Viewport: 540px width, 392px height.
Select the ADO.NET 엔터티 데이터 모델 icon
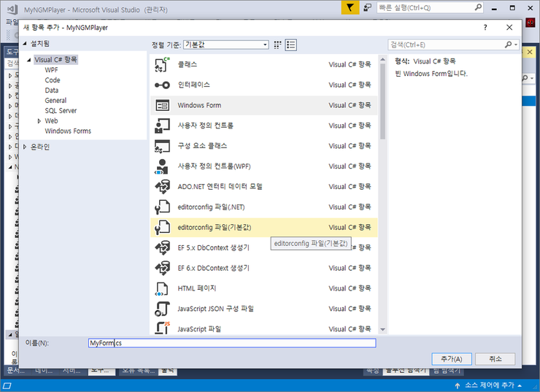162,187
